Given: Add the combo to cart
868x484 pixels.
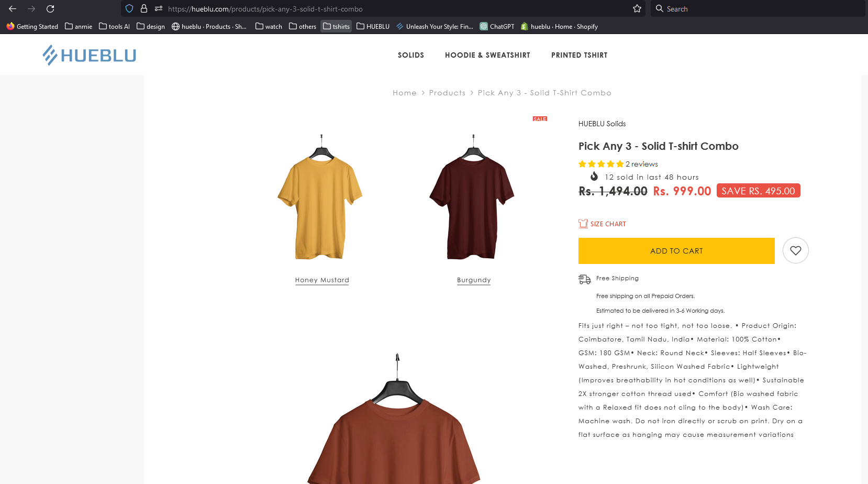Looking at the screenshot, I should coord(676,251).
